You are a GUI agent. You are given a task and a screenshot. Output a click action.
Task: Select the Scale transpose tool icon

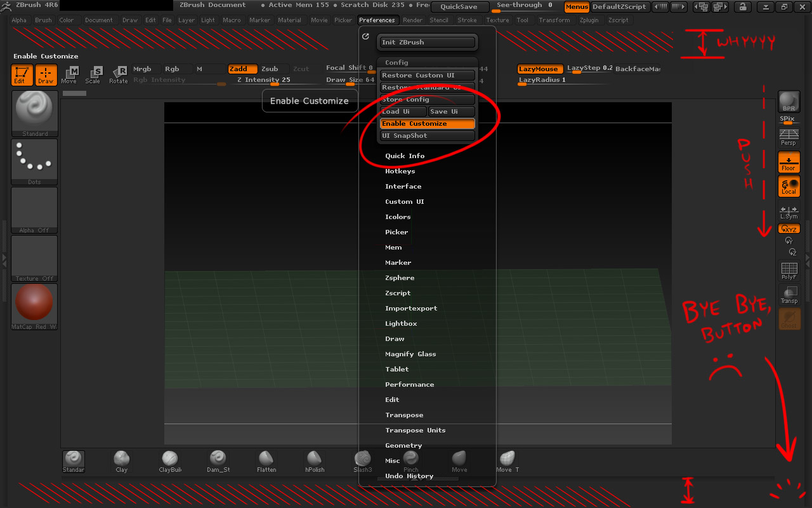click(93, 75)
